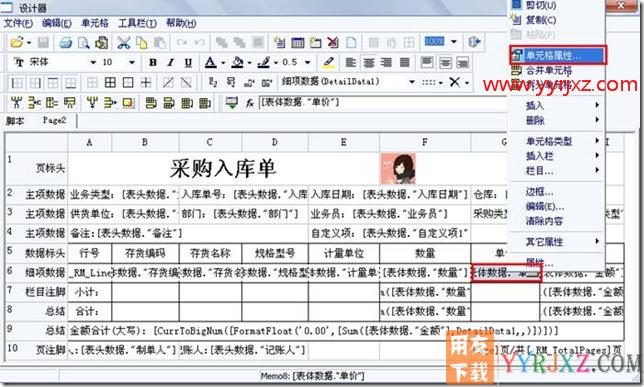Click the fx formula button

click(x=250, y=103)
